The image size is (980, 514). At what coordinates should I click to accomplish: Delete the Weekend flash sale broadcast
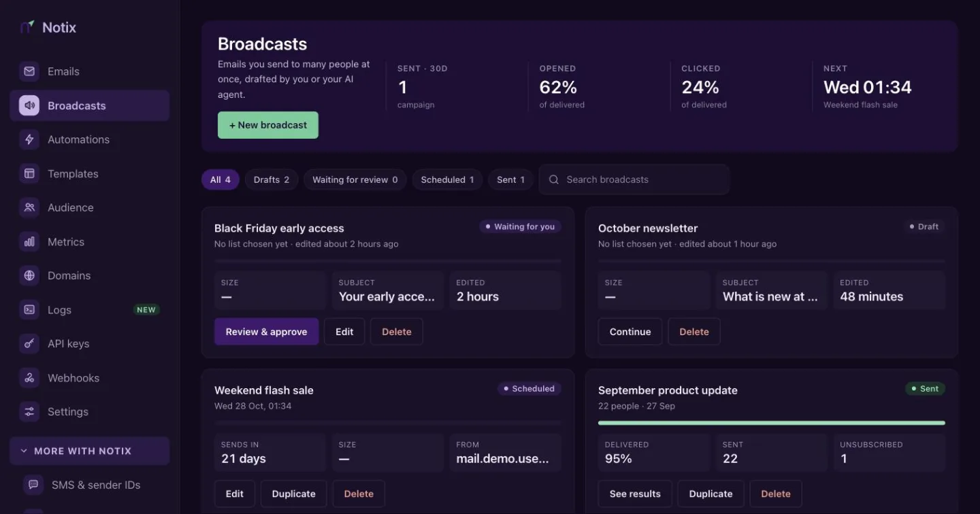(359, 494)
